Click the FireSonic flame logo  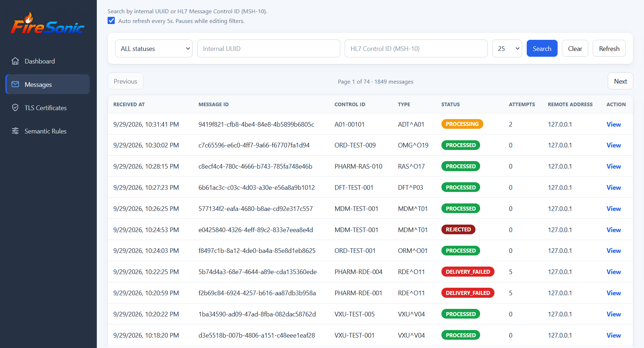[x=47, y=23]
